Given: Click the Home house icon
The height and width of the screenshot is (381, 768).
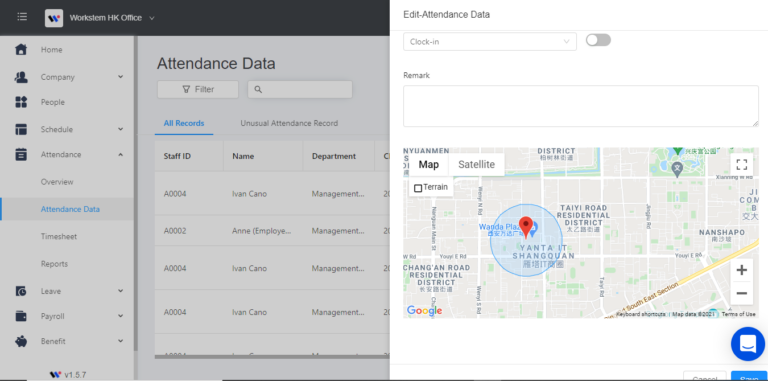Looking at the screenshot, I should click(x=21, y=49).
